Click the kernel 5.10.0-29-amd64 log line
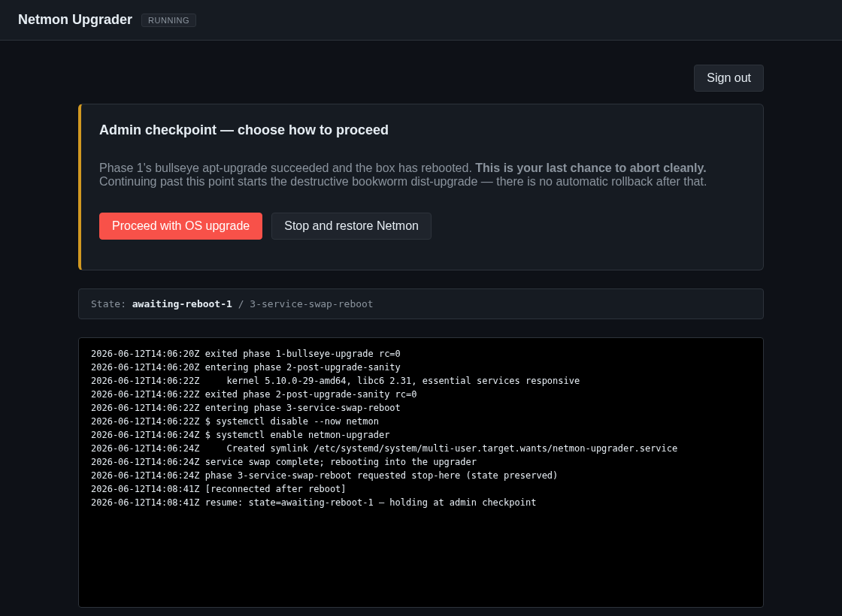 [335, 380]
